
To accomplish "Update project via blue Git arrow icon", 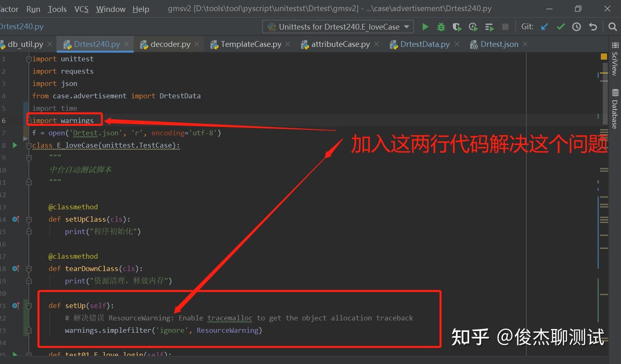I will click(544, 26).
